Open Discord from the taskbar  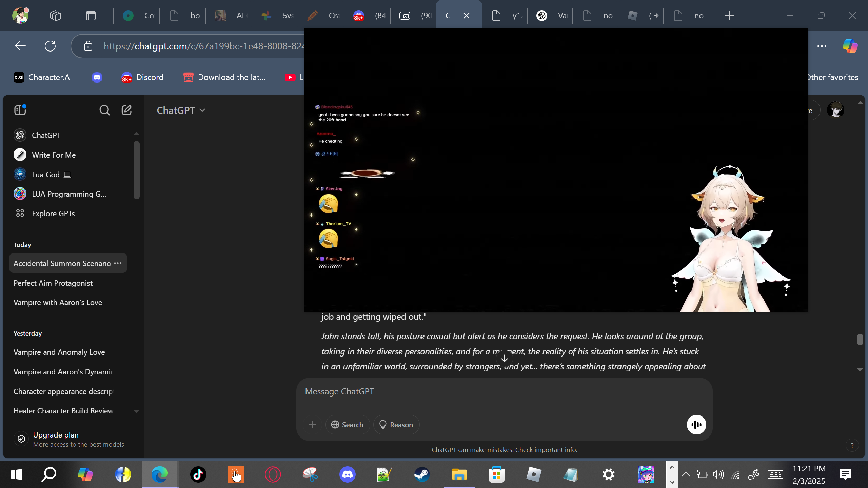click(x=348, y=474)
